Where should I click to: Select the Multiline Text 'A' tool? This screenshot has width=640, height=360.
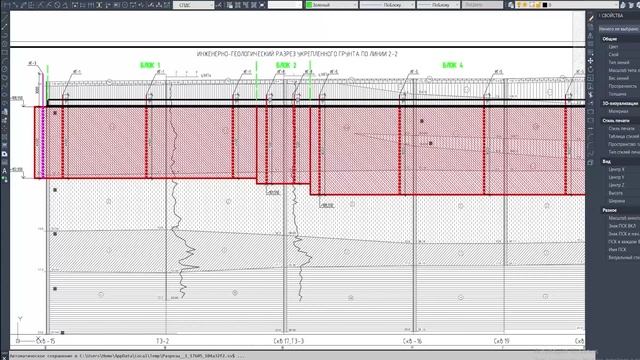pos(4,171)
